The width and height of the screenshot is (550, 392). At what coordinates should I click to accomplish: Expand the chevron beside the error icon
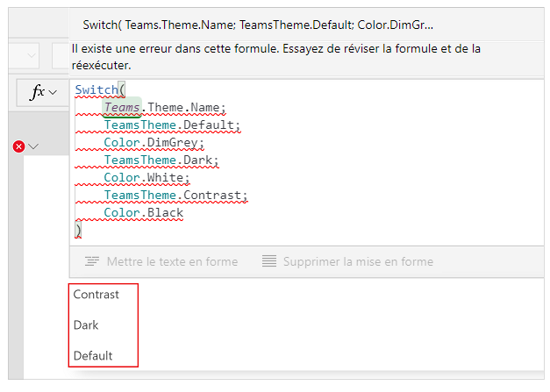tap(33, 146)
